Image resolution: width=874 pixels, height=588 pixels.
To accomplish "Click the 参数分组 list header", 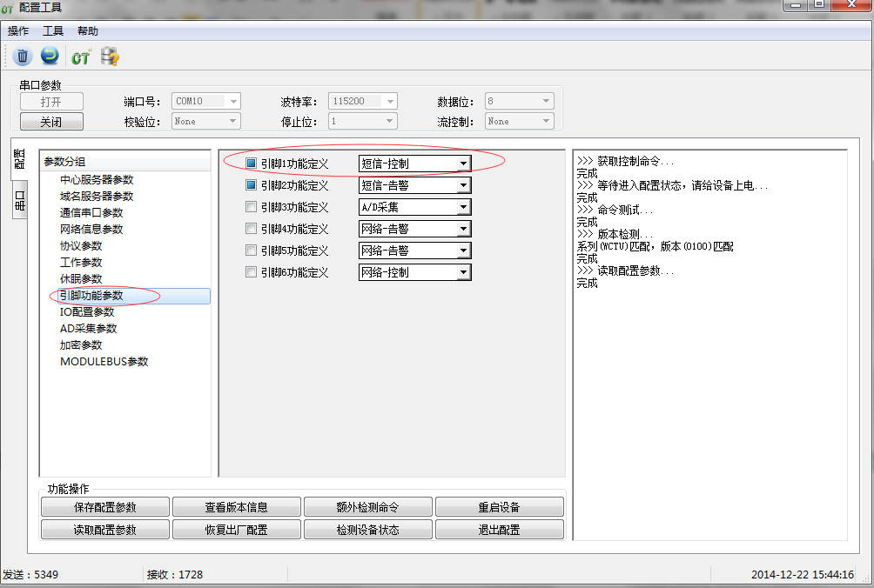I will [125, 162].
